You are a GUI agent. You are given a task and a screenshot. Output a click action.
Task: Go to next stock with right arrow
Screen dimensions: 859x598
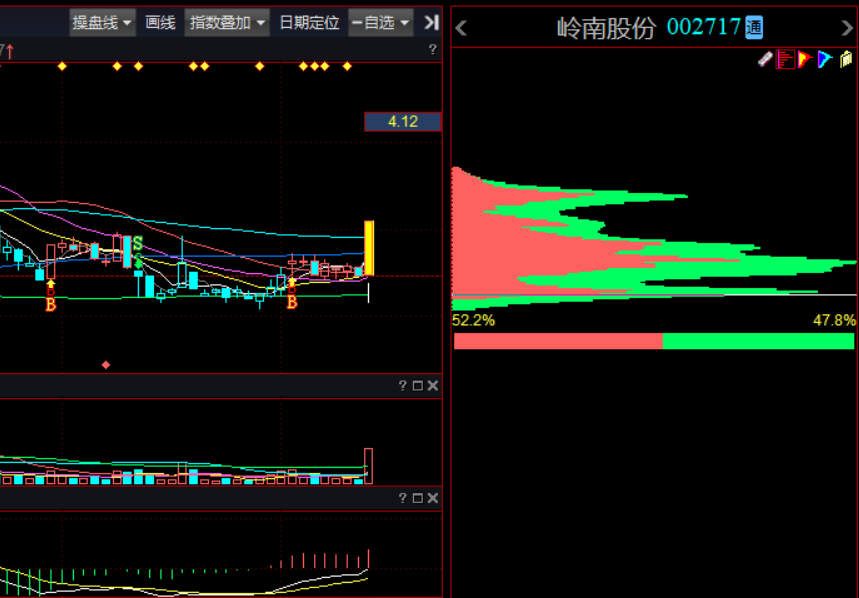coord(847,28)
